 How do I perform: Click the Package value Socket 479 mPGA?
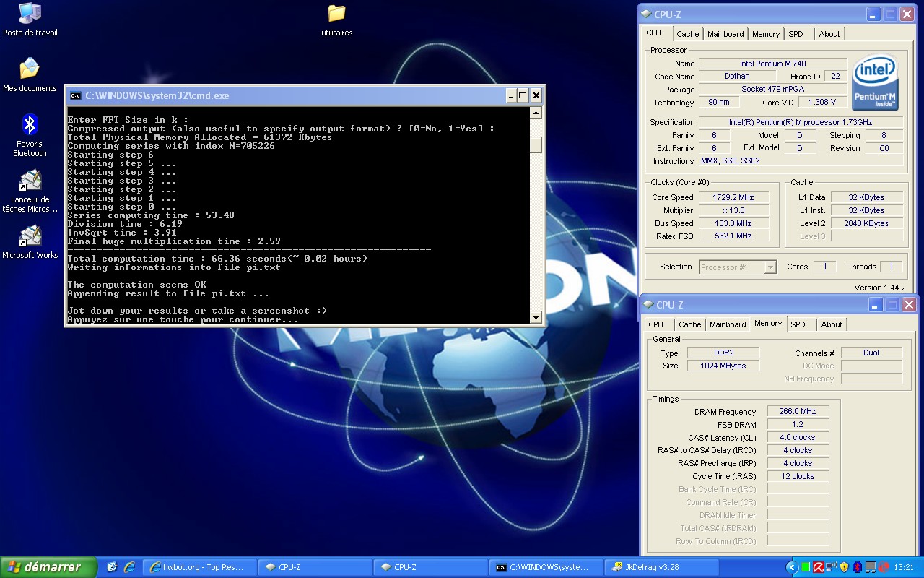pos(773,89)
